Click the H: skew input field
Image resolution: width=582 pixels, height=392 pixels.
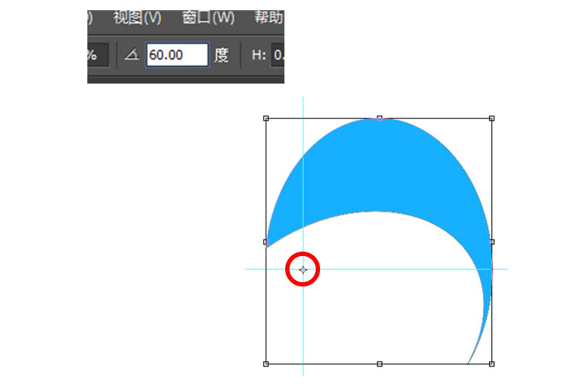pos(277,55)
